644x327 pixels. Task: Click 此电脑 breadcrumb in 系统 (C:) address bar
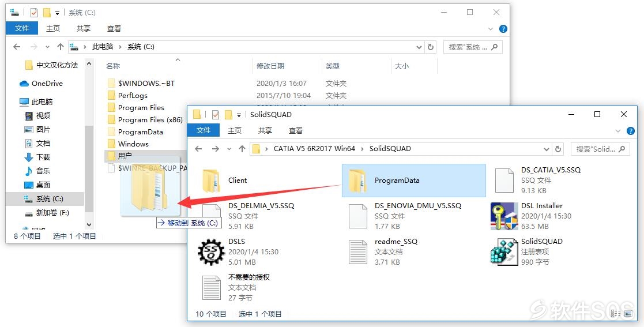click(103, 47)
